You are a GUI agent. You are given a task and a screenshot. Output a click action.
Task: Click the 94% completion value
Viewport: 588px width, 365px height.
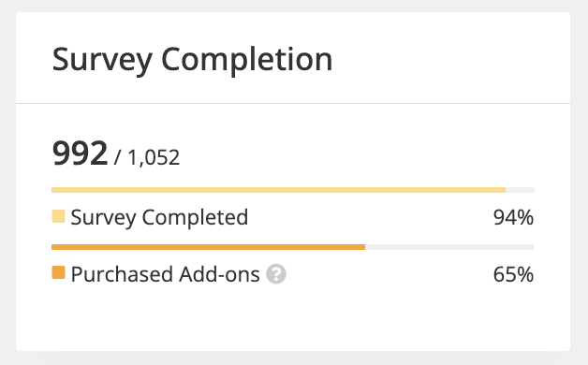pyautogui.click(x=513, y=217)
